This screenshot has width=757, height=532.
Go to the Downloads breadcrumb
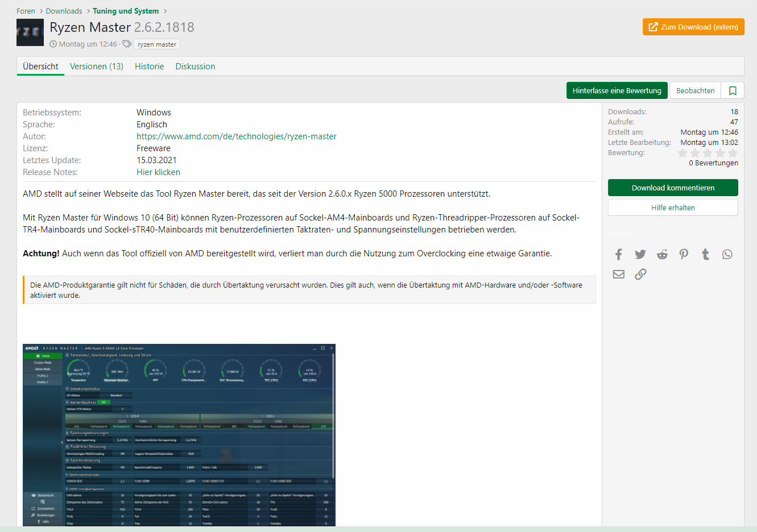tap(64, 11)
